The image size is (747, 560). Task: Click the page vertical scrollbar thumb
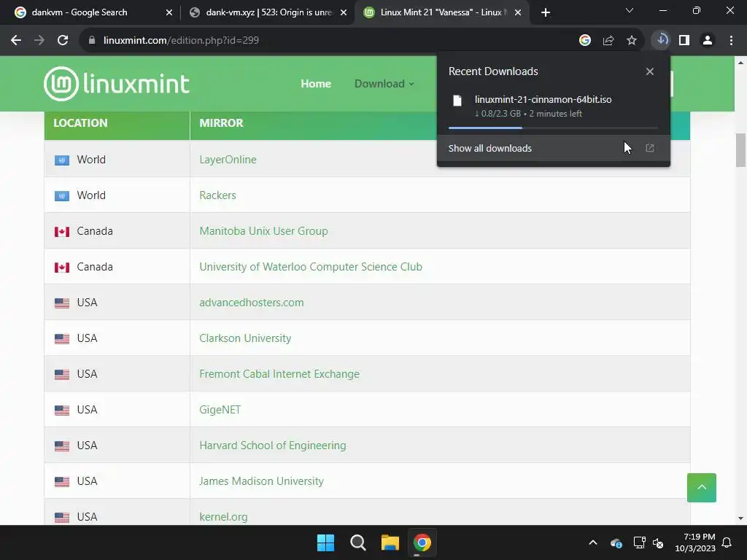pos(740,150)
